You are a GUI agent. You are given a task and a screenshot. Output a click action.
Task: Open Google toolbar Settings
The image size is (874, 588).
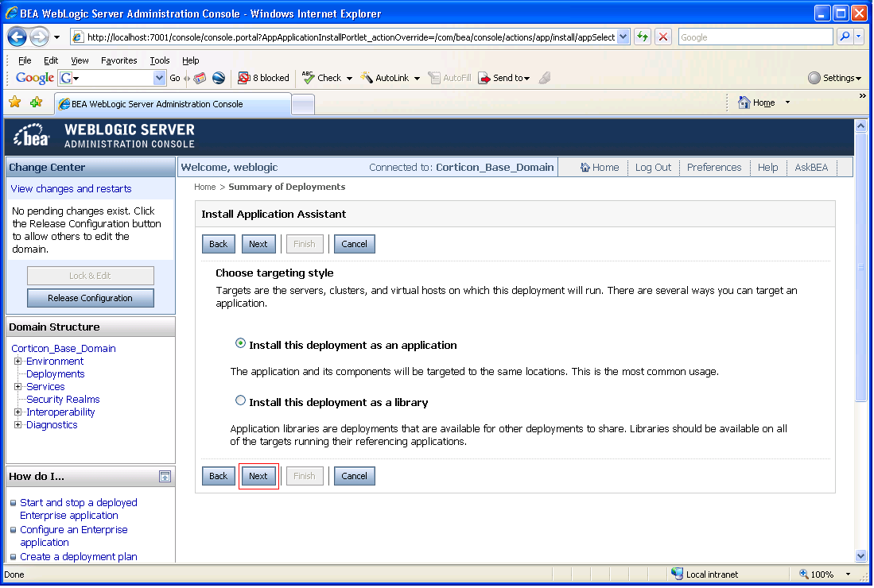(834, 78)
